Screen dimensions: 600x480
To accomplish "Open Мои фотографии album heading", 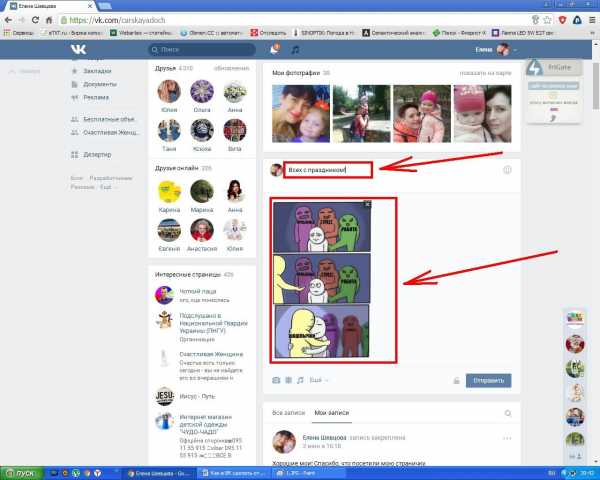I will tap(296, 73).
